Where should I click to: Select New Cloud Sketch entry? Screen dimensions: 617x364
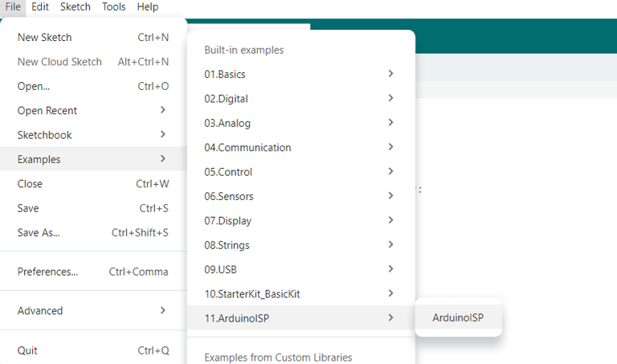click(x=93, y=62)
